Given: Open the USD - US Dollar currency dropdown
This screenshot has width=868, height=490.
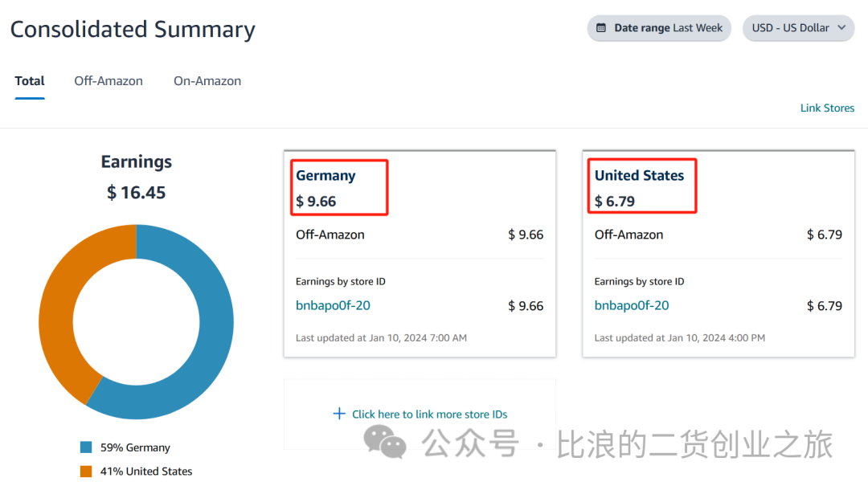Looking at the screenshot, I should point(798,27).
